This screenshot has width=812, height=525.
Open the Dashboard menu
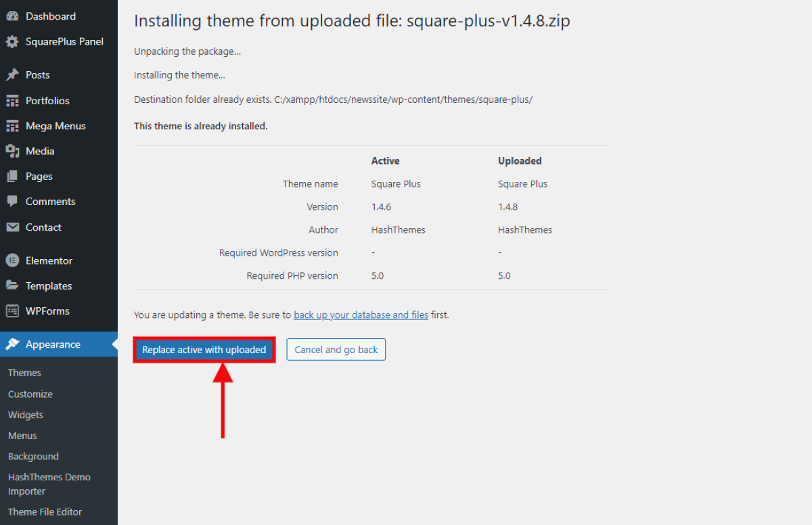pos(59,16)
